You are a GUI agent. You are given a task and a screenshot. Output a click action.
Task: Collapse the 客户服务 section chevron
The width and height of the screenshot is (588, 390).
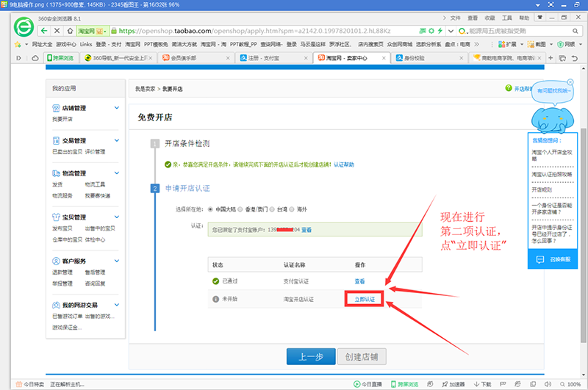[116, 261]
